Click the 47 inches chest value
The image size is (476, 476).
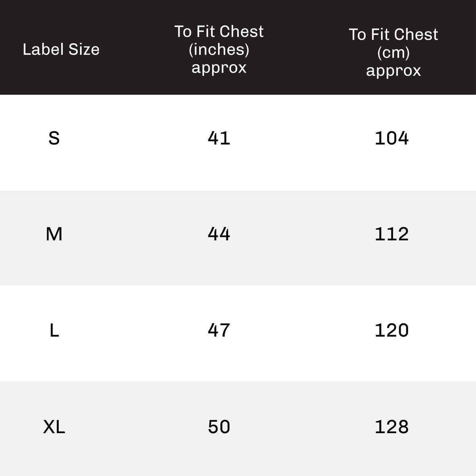[x=219, y=330]
